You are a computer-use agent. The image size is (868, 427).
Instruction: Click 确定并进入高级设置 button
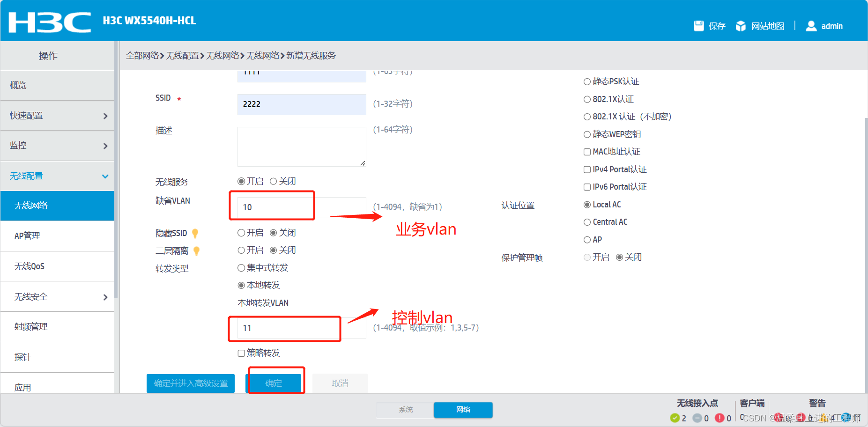click(x=190, y=383)
